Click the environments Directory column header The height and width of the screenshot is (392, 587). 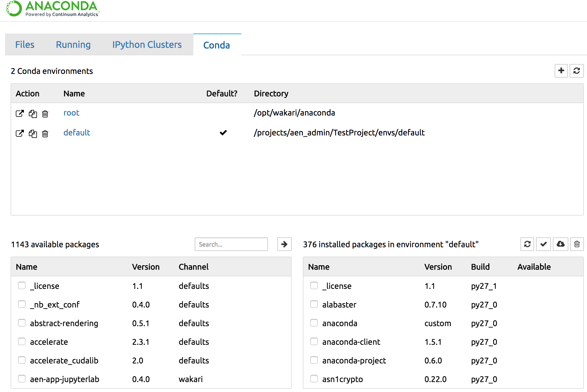tap(271, 93)
